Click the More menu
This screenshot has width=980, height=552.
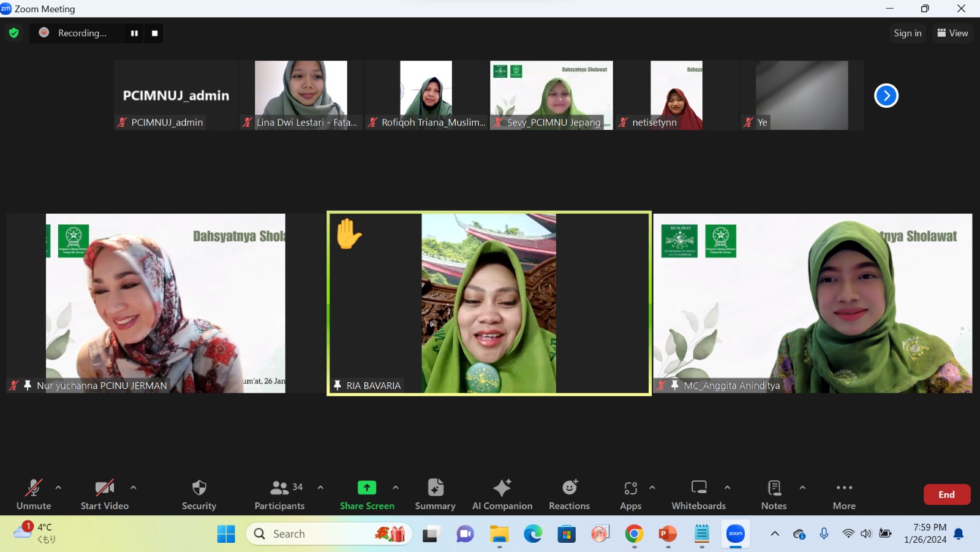(843, 494)
